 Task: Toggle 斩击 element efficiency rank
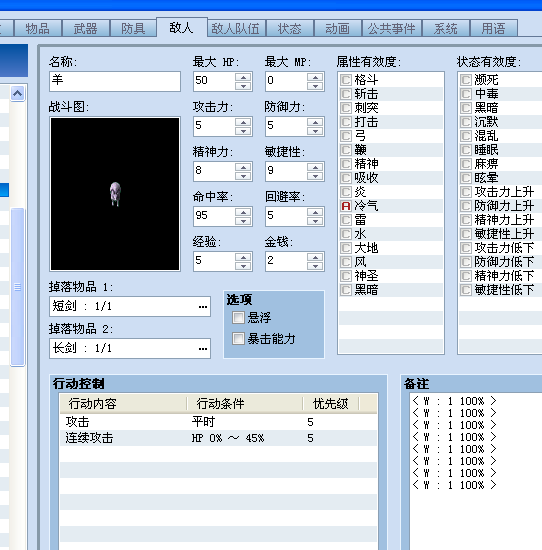click(x=346, y=94)
